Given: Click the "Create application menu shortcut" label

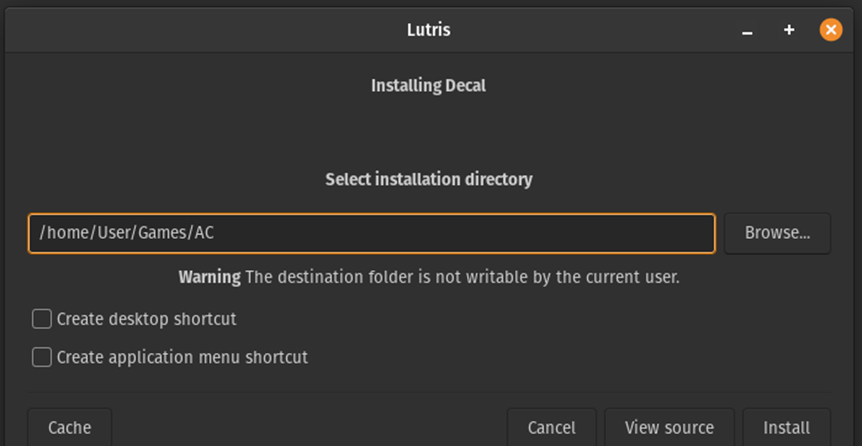Looking at the screenshot, I should pyautogui.click(x=182, y=357).
